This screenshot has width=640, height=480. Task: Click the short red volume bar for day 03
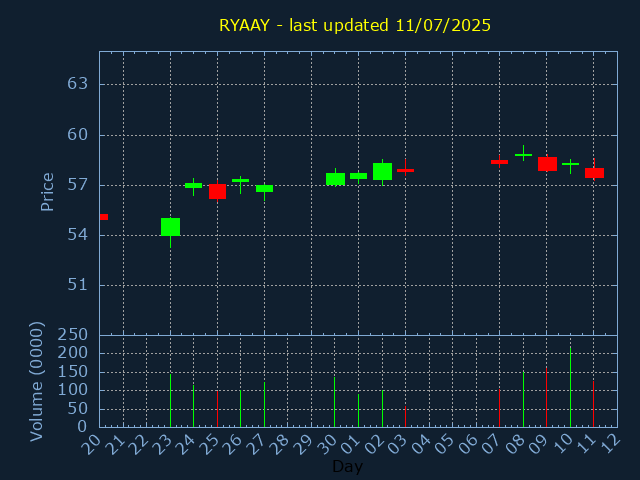tap(405, 417)
